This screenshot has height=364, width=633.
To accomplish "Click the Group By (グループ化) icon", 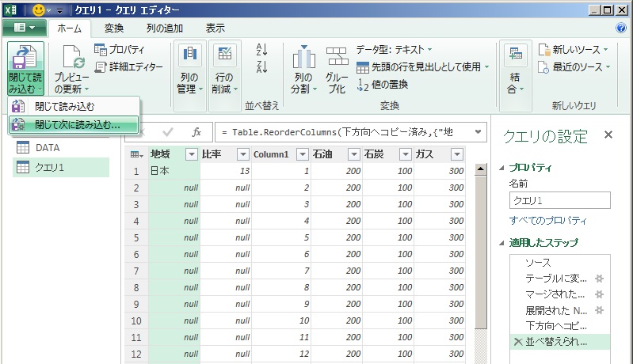I will (x=337, y=56).
